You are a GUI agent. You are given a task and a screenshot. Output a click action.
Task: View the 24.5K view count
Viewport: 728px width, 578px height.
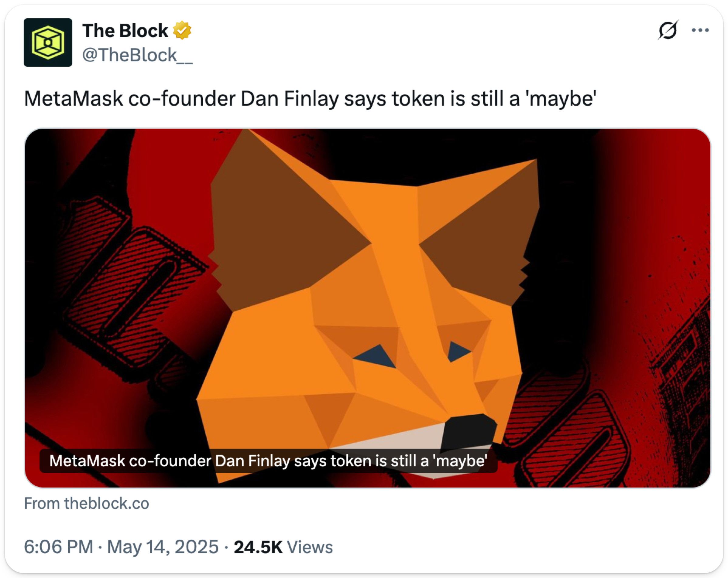[x=258, y=547]
